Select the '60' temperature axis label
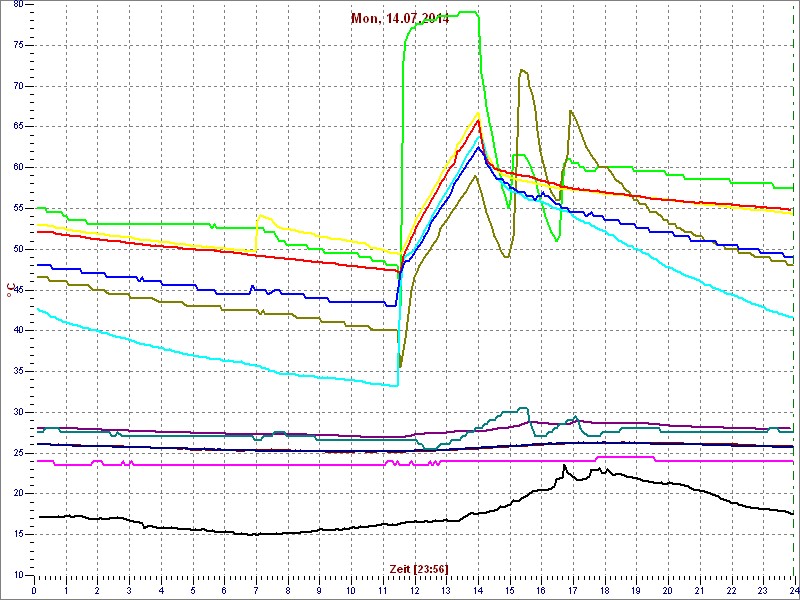The width and height of the screenshot is (800, 600). pyautogui.click(x=17, y=168)
